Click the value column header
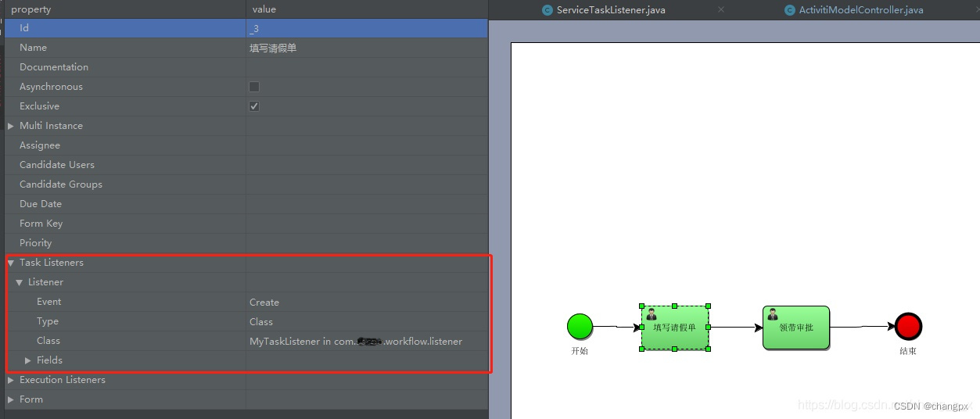This screenshot has height=419, width=980. click(x=367, y=9)
